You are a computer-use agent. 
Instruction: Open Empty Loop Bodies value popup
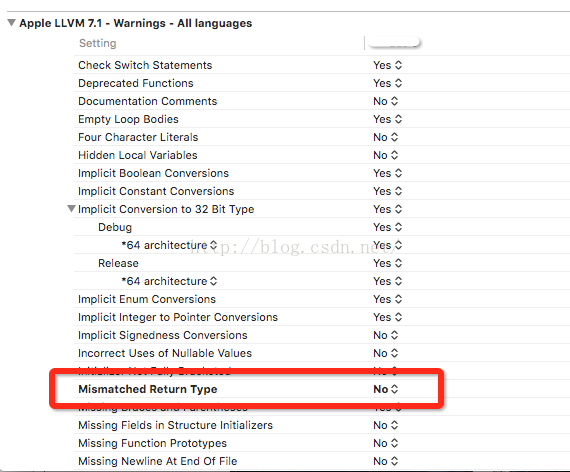pyautogui.click(x=388, y=119)
